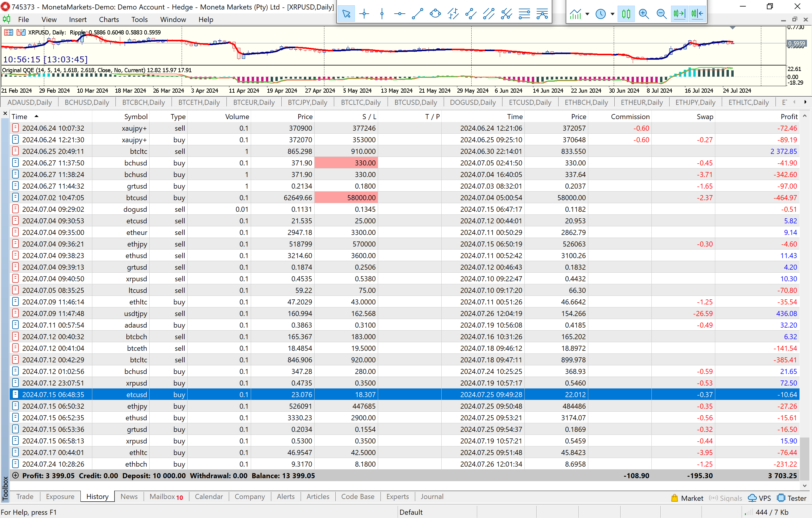Select the trendline drawing tool
812x518 pixels.
click(418, 14)
